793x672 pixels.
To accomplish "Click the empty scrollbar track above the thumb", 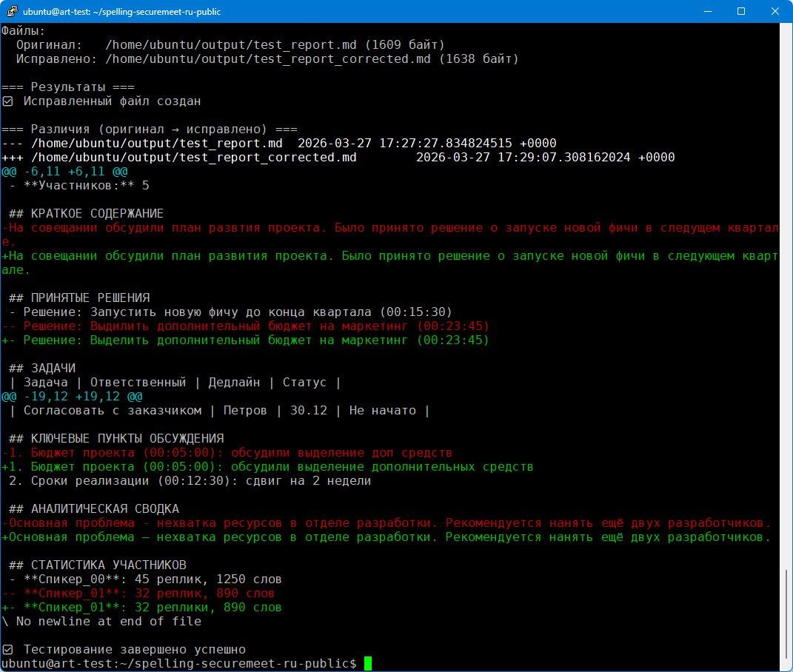I will pos(786,296).
